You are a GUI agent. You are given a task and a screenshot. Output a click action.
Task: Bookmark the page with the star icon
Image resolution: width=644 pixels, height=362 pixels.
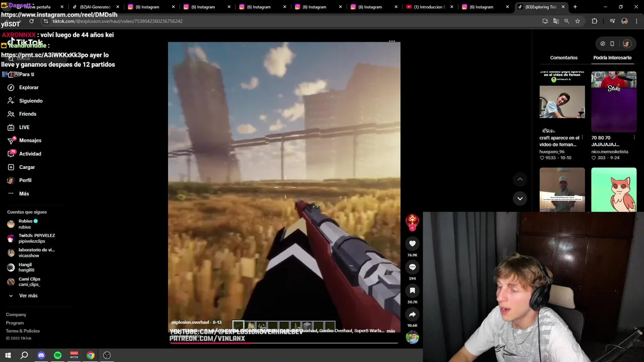[x=578, y=21]
